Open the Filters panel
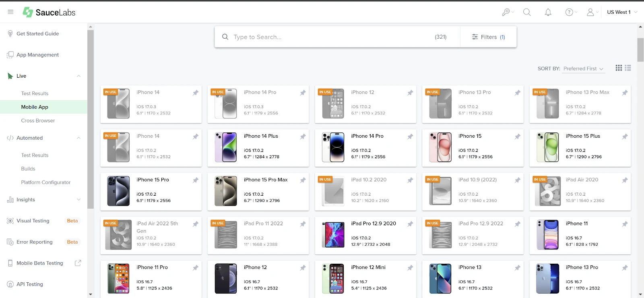The width and height of the screenshot is (644, 298). [488, 37]
